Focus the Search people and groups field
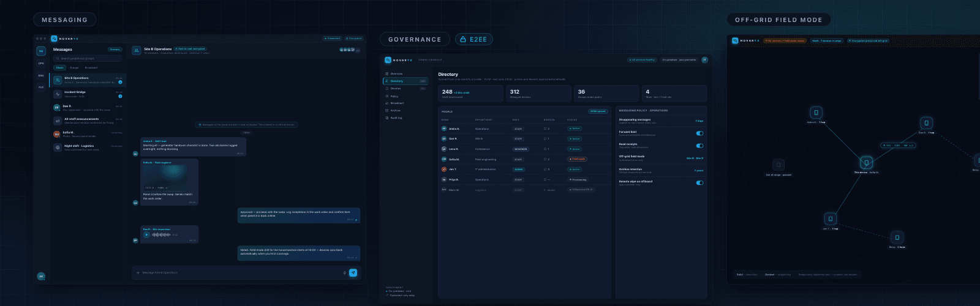The height and width of the screenshot is (306, 980). pyautogui.click(x=88, y=59)
